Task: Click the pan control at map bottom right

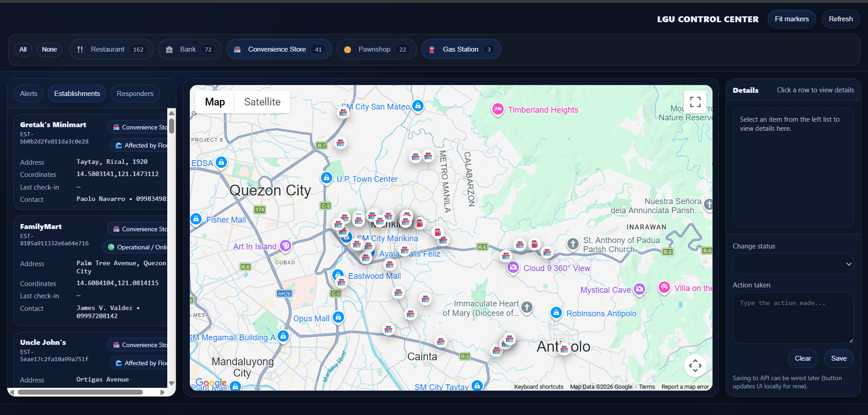Action: (695, 365)
